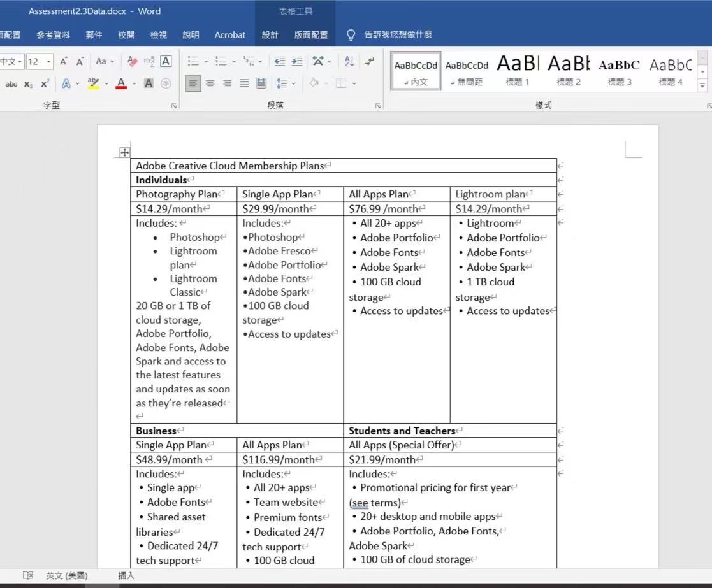Screen dimensions: 712x588
Task: Click the 告訴我您想做什麼 search box
Action: 398,35
